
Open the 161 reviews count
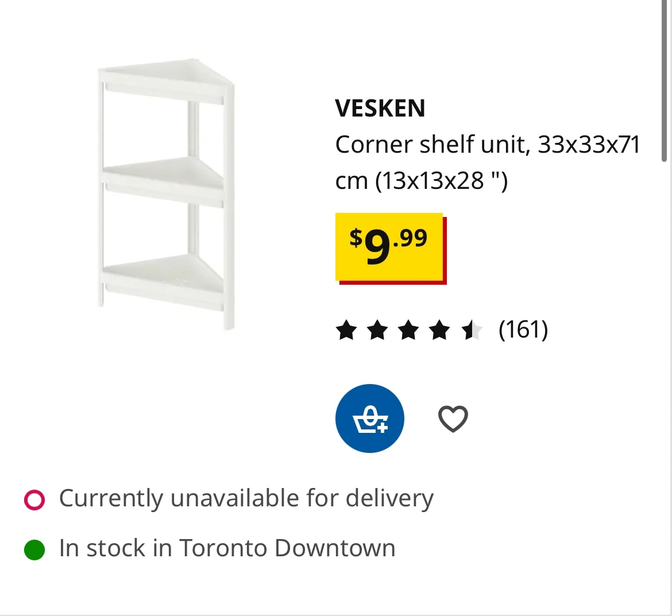523,330
